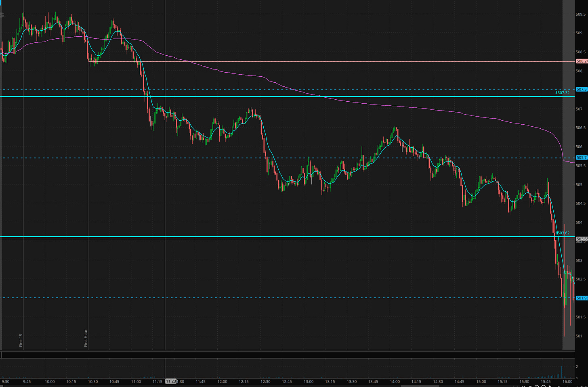The width and height of the screenshot is (588, 387).
Task: Click the gray 503.55 last price bubble
Action: pos(582,239)
